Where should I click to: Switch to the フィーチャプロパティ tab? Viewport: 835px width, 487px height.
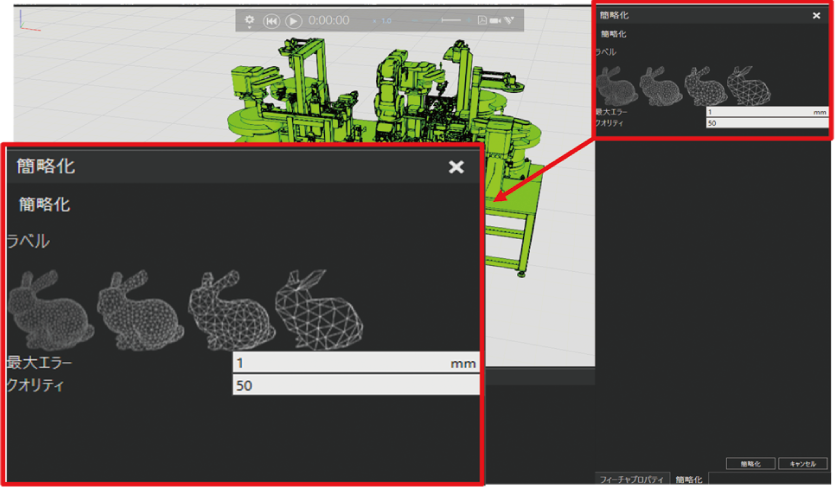(631, 479)
